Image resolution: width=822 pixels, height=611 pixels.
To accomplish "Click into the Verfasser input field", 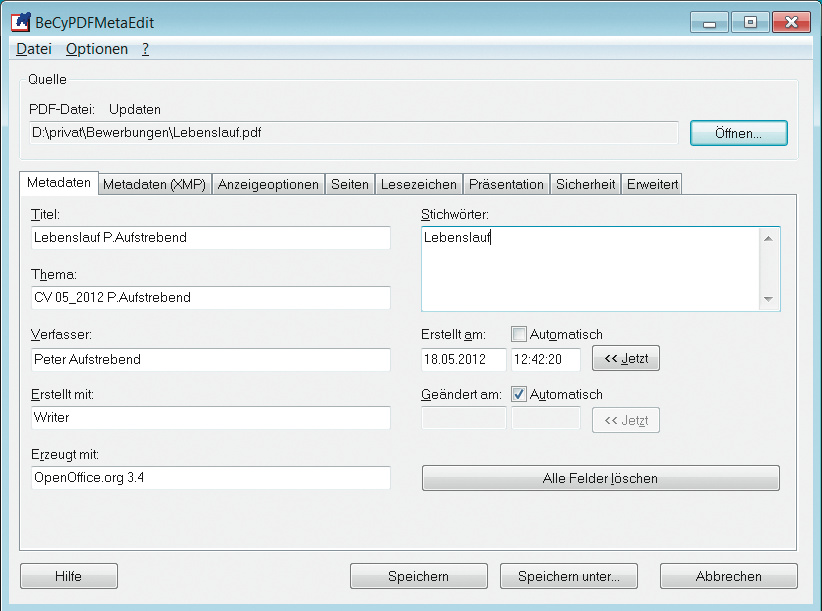I will [211, 359].
